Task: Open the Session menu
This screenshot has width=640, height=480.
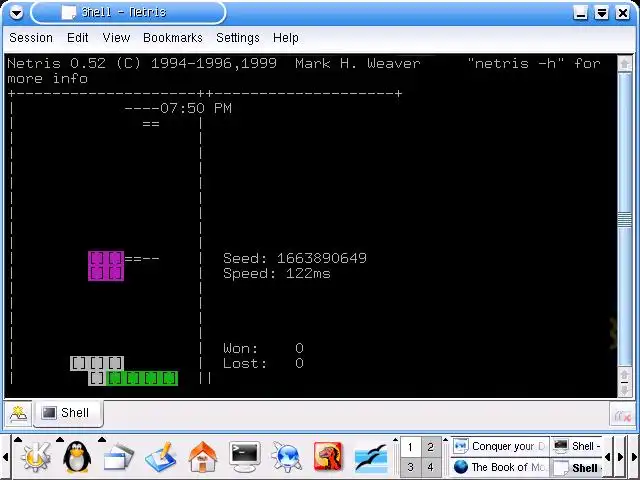Action: (x=31, y=38)
